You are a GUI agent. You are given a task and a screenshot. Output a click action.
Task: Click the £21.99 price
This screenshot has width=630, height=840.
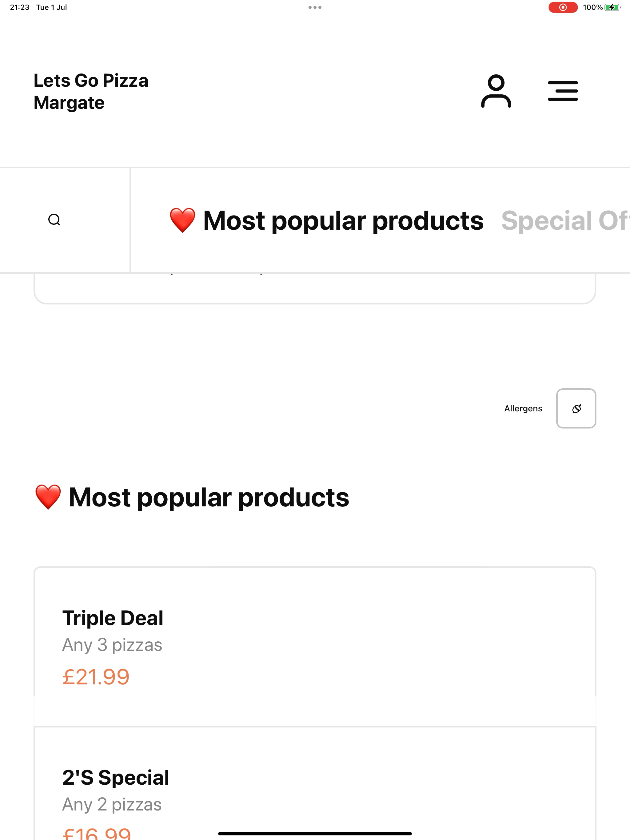[96, 677]
